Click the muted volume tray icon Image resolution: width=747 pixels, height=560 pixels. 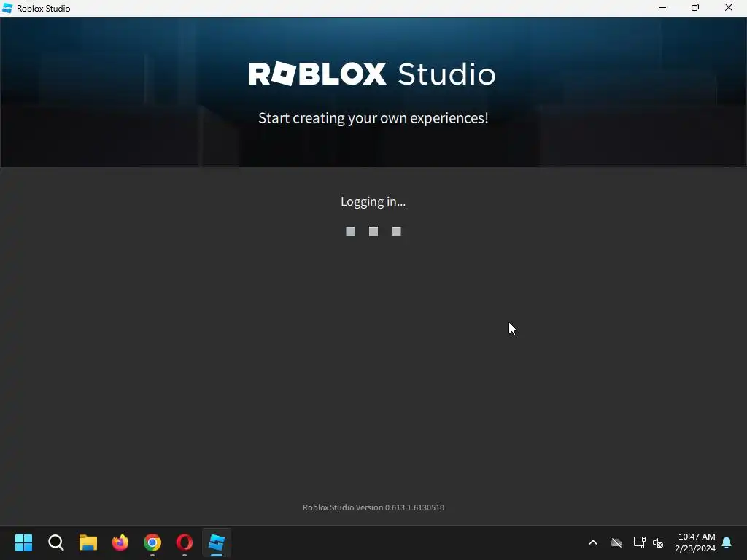tap(658, 542)
